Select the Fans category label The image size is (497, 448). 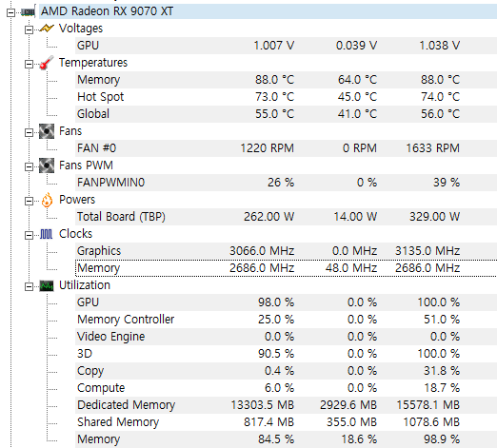[x=70, y=131]
